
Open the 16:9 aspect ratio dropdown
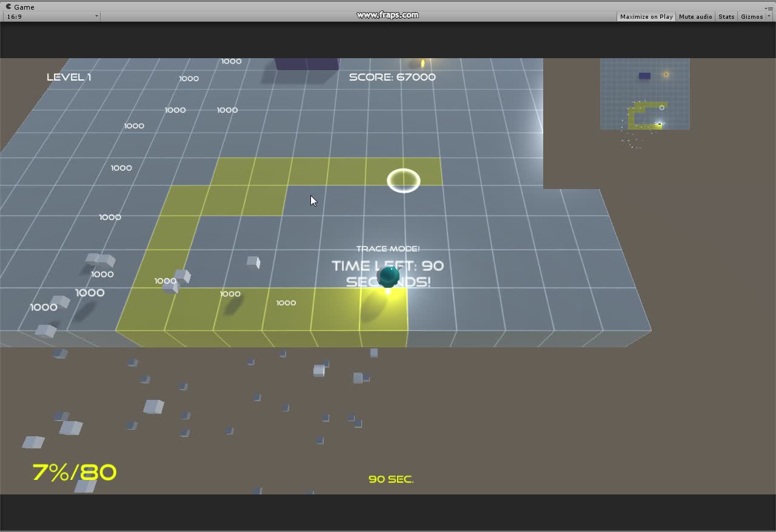click(x=52, y=16)
